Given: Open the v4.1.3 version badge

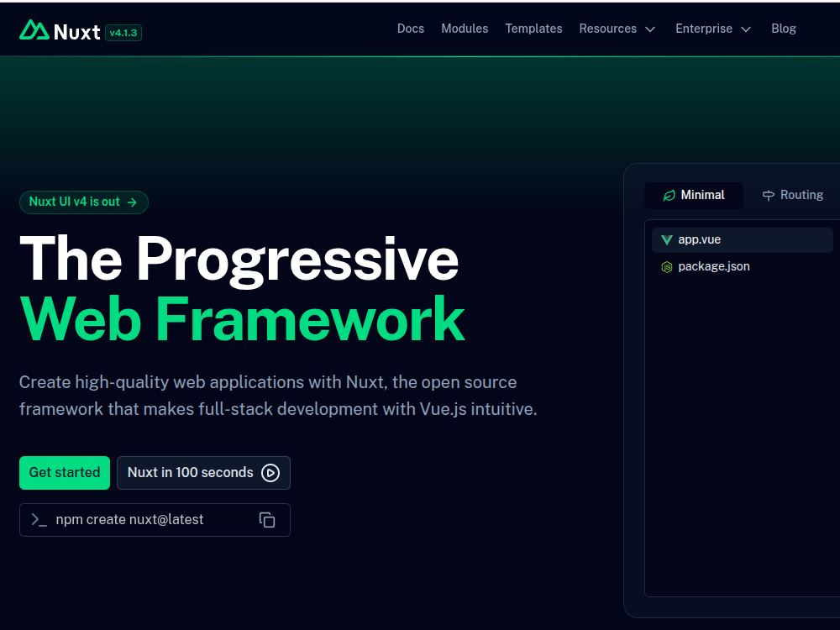Looking at the screenshot, I should click(123, 33).
